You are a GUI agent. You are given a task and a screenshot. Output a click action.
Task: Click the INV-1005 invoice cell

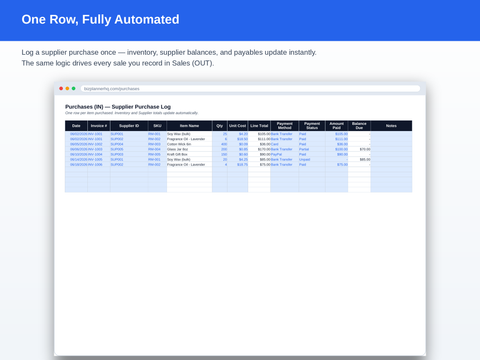tap(99, 160)
